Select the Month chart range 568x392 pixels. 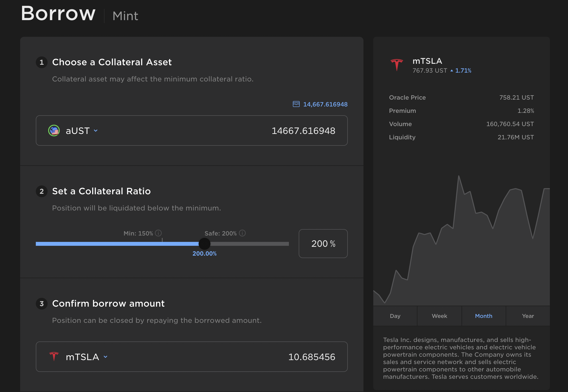484,316
